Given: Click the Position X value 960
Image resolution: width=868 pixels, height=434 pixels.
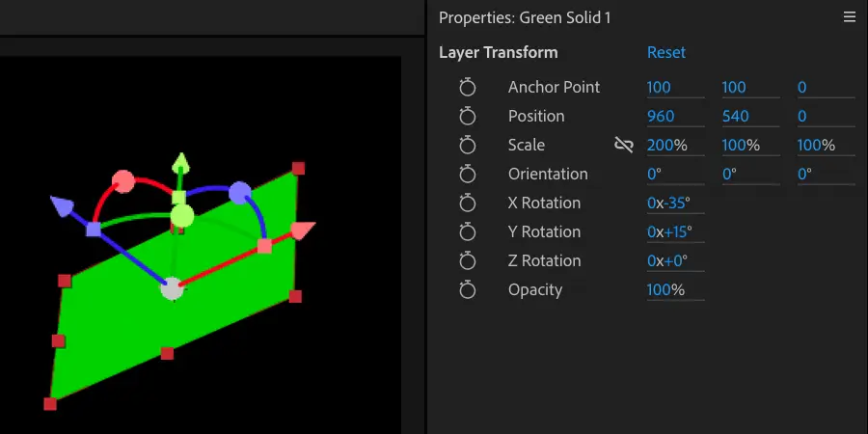Looking at the screenshot, I should coord(661,117).
